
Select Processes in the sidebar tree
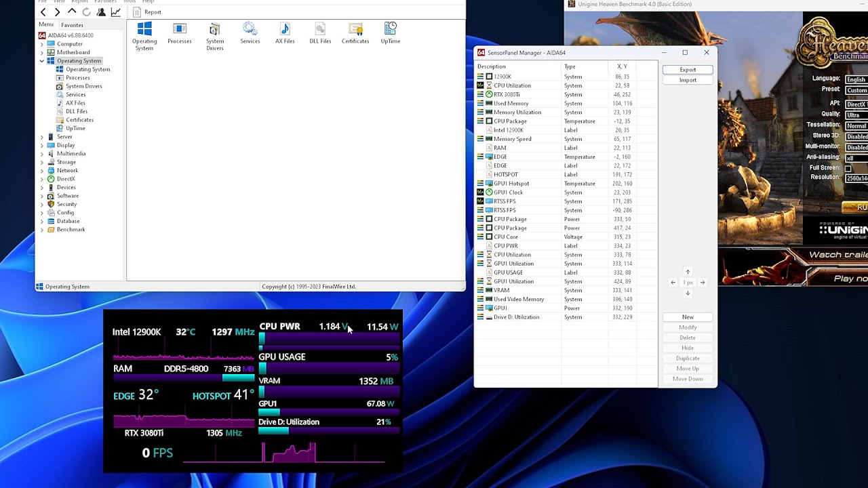pos(77,78)
